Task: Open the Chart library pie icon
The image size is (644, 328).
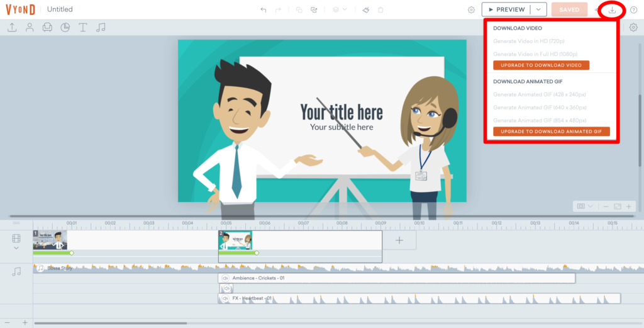Action: [x=65, y=28]
